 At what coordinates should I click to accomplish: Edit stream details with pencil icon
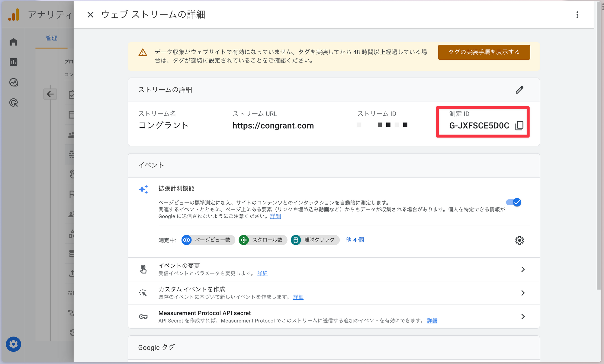coord(519,90)
